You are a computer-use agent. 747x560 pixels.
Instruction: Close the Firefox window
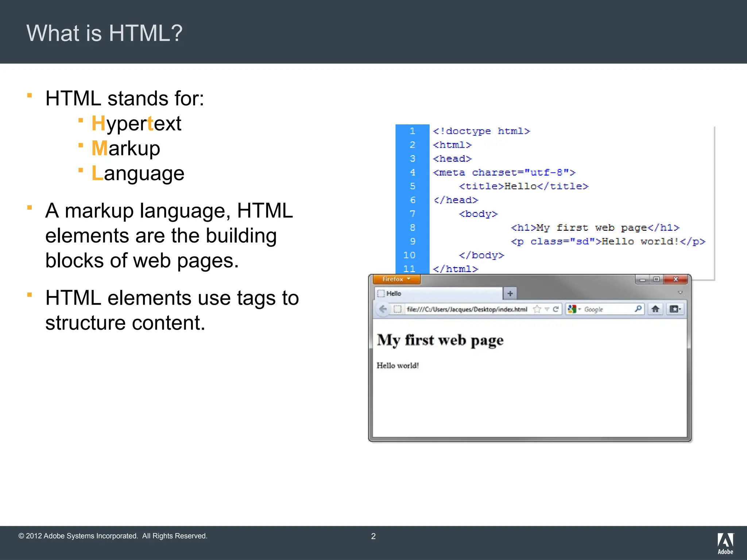click(x=676, y=279)
